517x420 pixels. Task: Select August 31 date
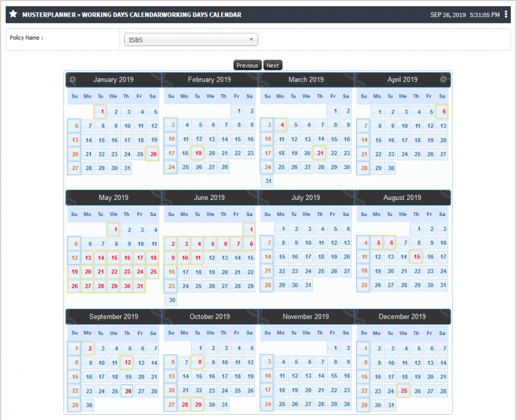point(442,285)
